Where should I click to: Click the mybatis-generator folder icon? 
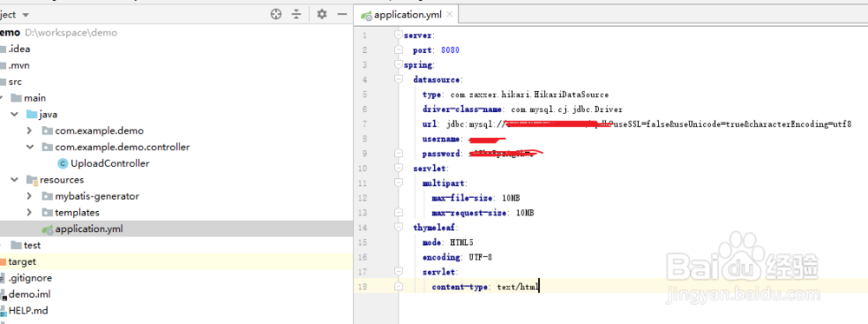pos(47,196)
